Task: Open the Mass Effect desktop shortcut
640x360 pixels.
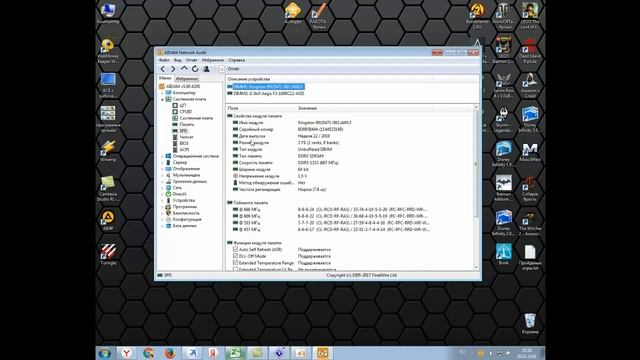Action: pos(530,152)
